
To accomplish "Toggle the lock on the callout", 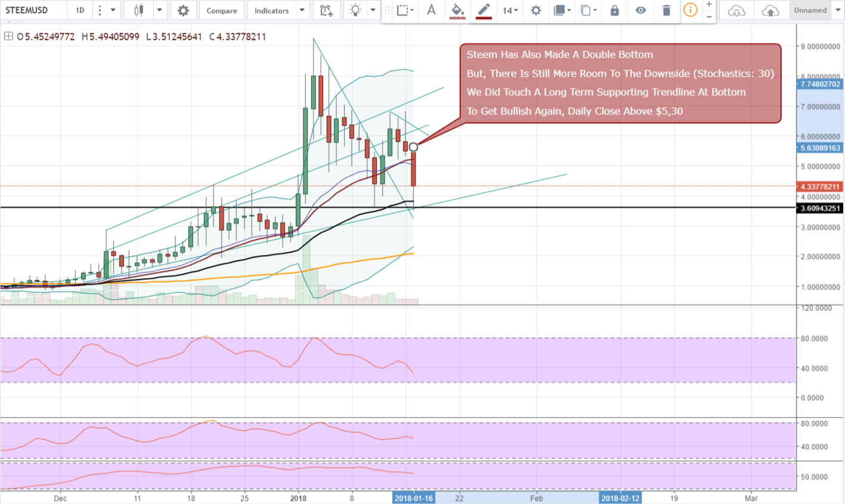I will point(615,10).
